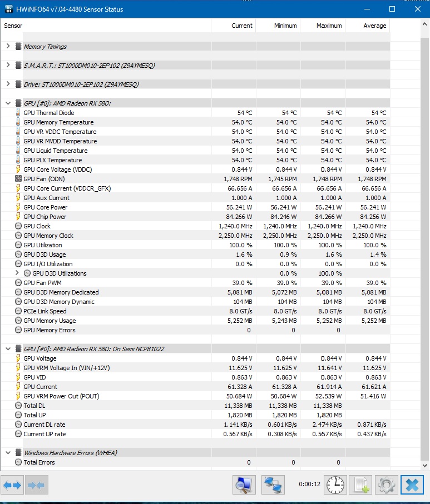Click the shrink columns arrows button
The image size is (430, 504).
(x=36, y=485)
